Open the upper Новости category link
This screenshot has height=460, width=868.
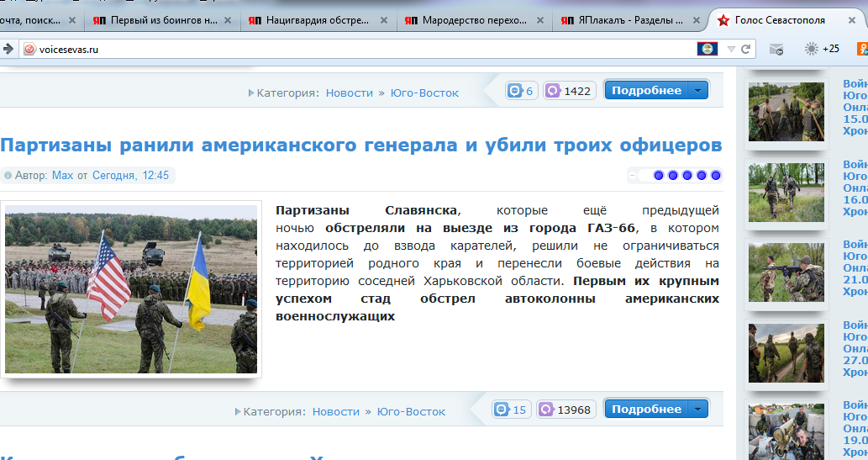pyautogui.click(x=350, y=93)
